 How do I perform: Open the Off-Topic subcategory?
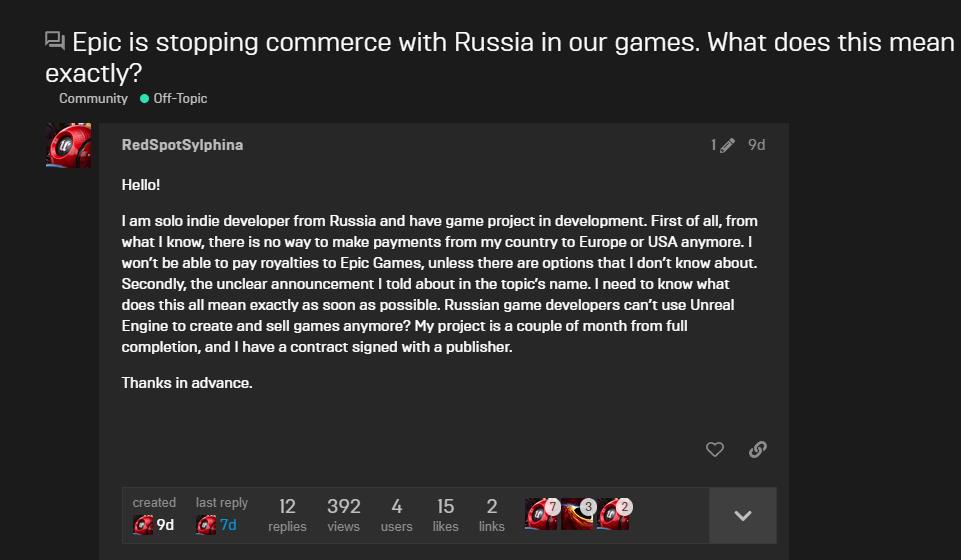point(180,99)
